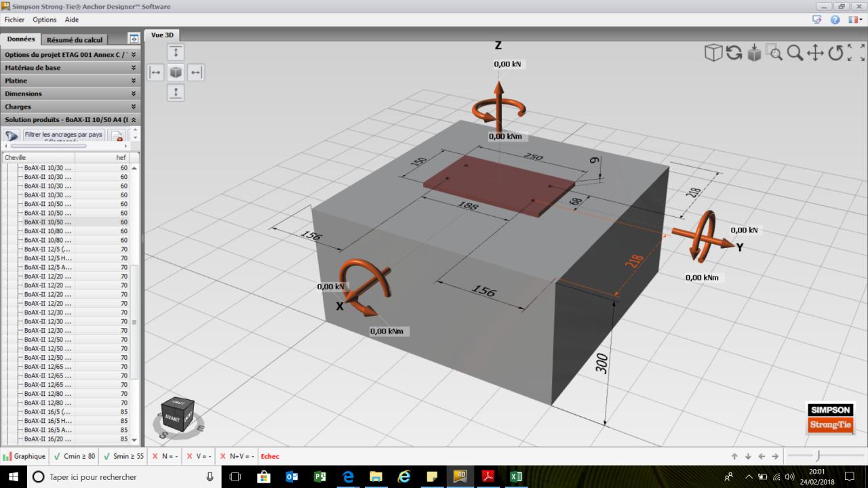Open File Explorer from the taskbar
The width and height of the screenshot is (868, 488).
(x=376, y=476)
